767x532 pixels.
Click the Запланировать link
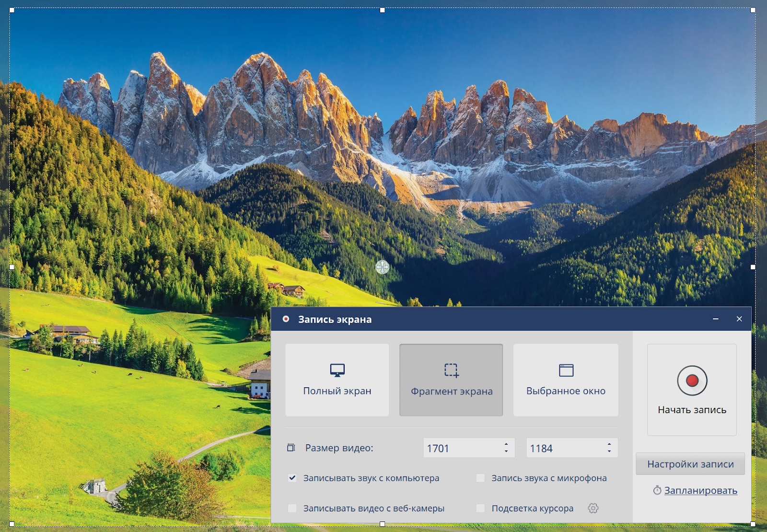700,490
